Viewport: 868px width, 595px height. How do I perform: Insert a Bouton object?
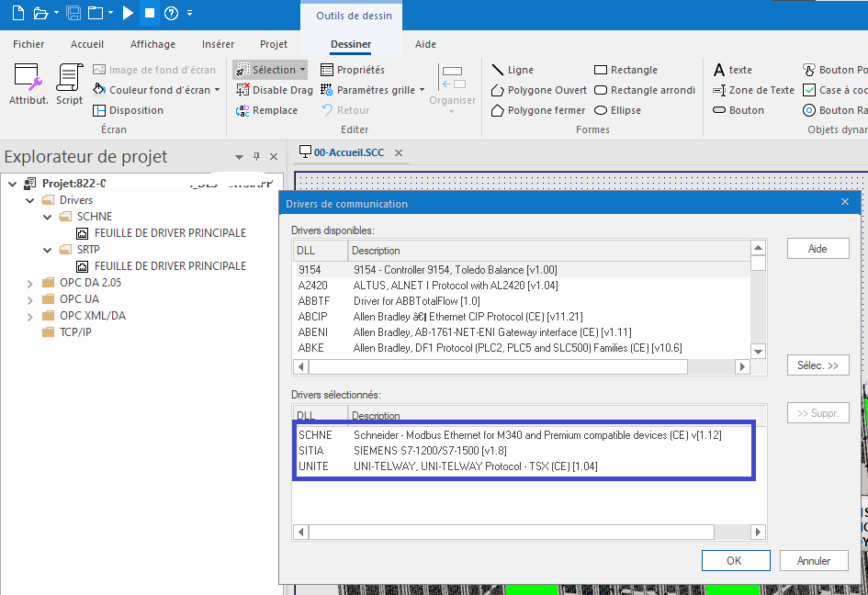[x=738, y=110]
